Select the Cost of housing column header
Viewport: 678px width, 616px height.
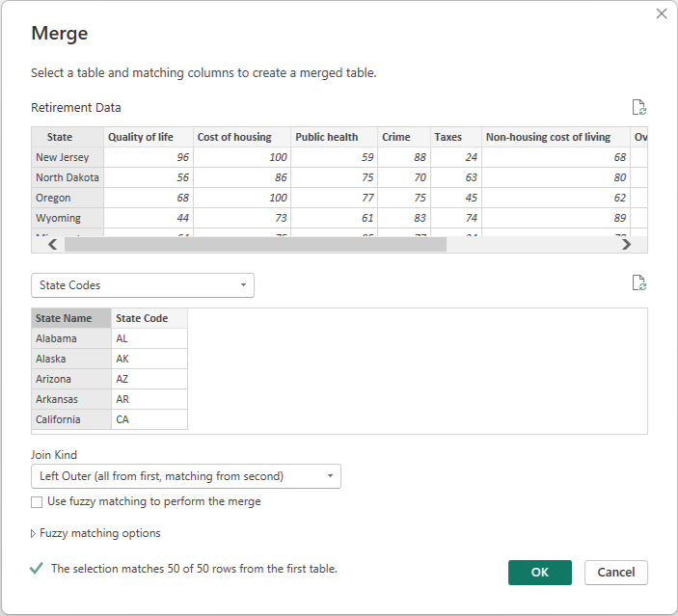242,137
